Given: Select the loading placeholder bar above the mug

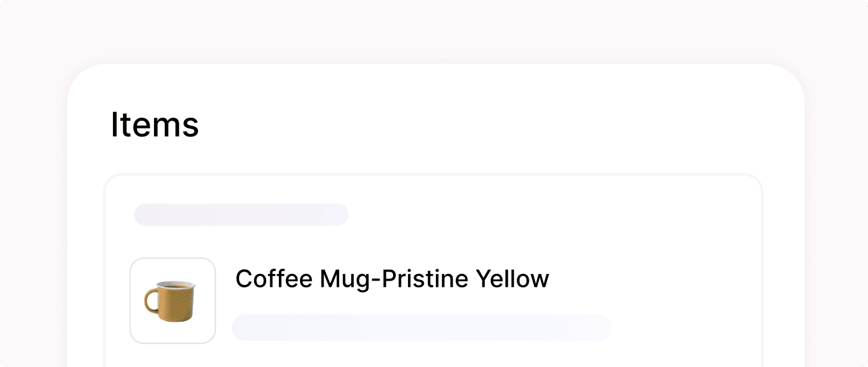Looking at the screenshot, I should click(x=241, y=215).
